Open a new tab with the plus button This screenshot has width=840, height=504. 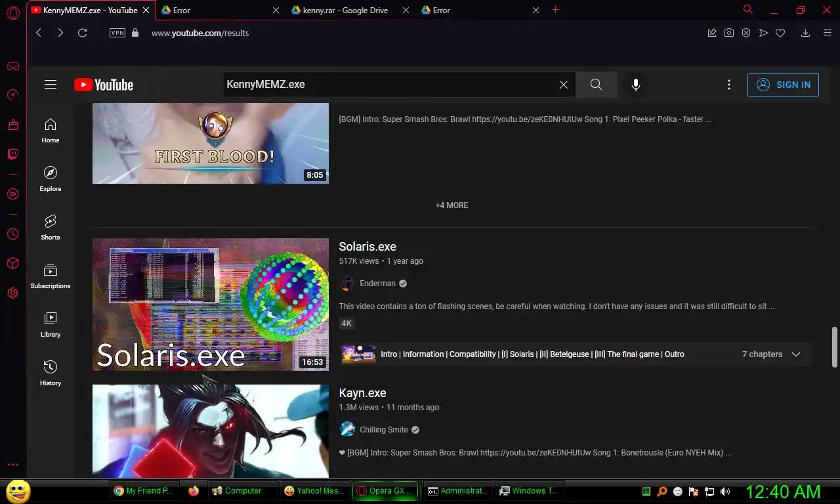pyautogui.click(x=556, y=10)
